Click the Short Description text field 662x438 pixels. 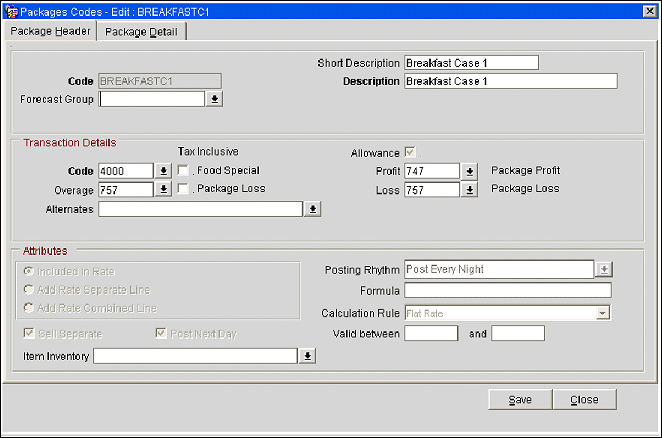[471, 62]
